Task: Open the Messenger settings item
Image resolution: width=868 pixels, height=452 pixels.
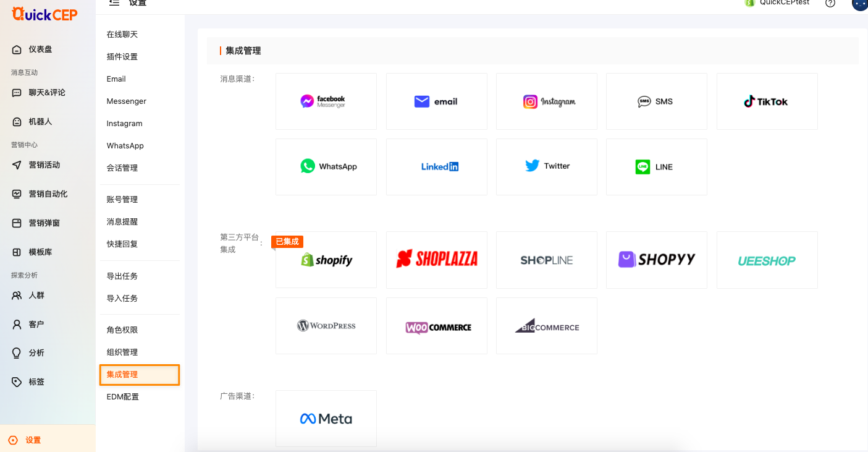Action: click(127, 101)
